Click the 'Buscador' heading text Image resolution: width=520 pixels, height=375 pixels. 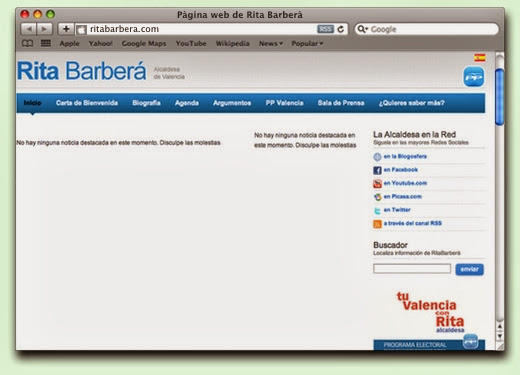coord(390,245)
